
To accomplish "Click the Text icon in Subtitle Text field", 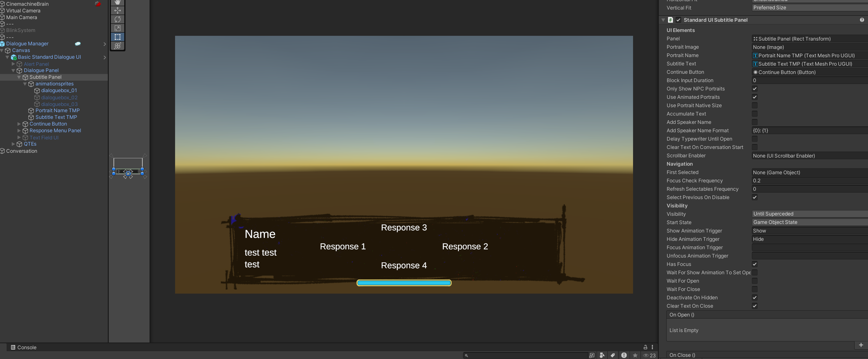I will pyautogui.click(x=755, y=64).
